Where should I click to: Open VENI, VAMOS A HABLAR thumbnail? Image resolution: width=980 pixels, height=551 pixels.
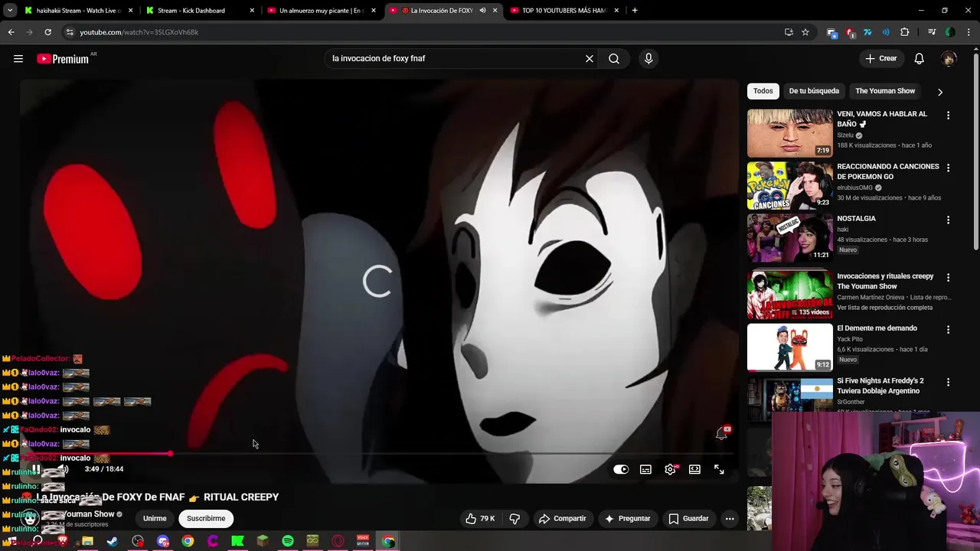(789, 133)
